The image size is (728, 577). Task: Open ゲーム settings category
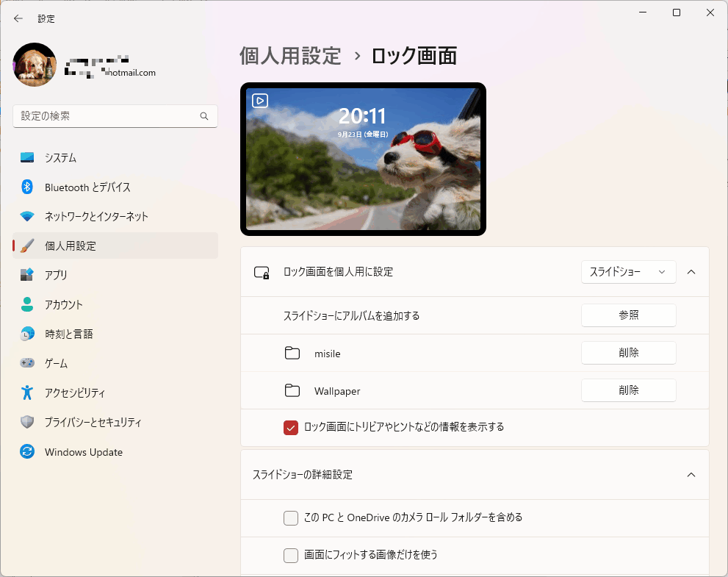[x=115, y=363]
